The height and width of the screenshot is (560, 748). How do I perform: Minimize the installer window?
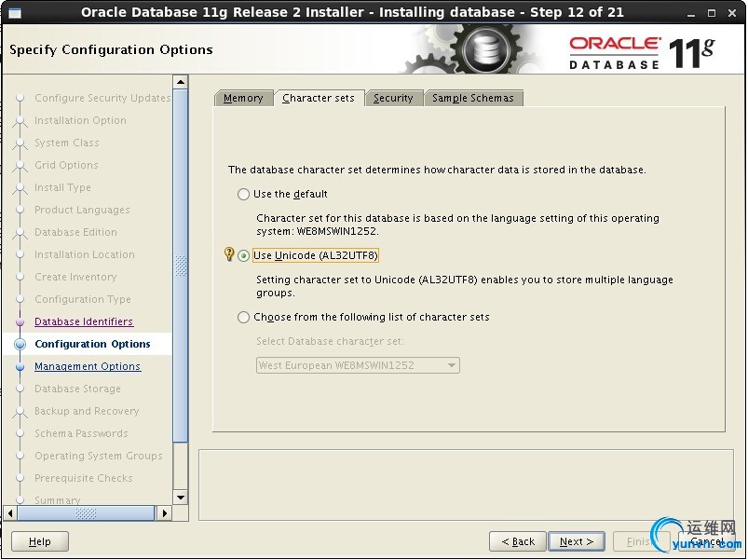[691, 13]
